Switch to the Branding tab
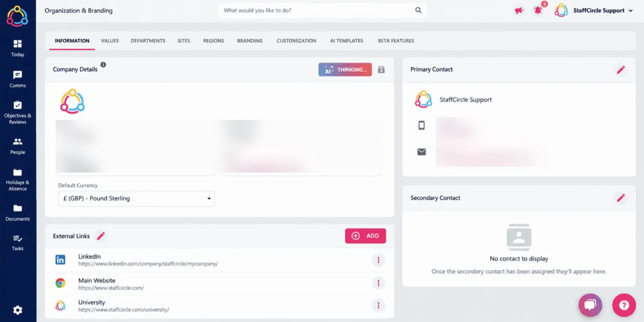Image resolution: width=644 pixels, height=322 pixels. click(x=250, y=41)
